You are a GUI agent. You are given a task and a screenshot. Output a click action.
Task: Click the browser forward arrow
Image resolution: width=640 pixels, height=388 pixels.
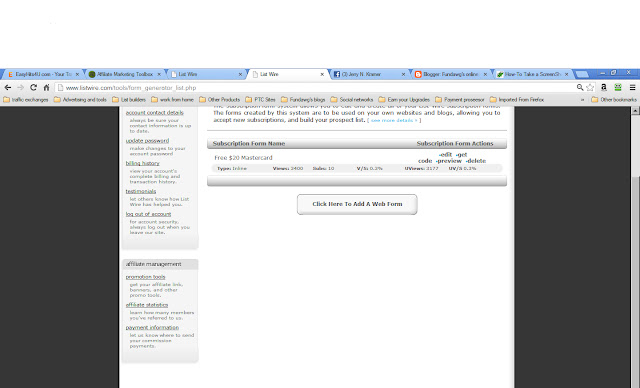[20, 87]
